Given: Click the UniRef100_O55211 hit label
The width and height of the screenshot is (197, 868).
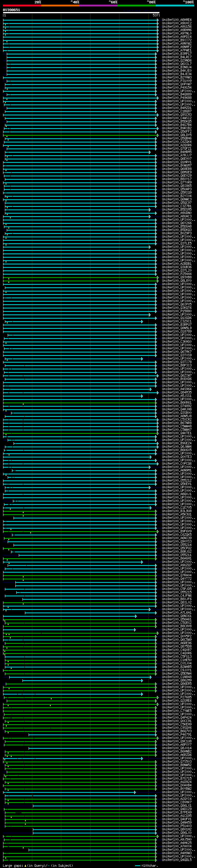Looking at the screenshot, I should (x=177, y=555).
